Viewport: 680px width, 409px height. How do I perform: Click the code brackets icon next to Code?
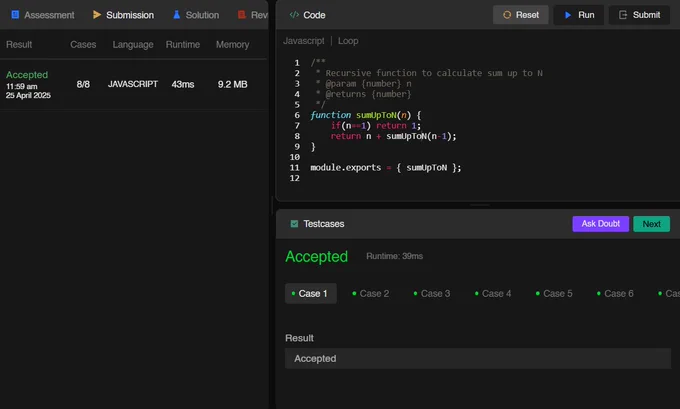coord(294,15)
